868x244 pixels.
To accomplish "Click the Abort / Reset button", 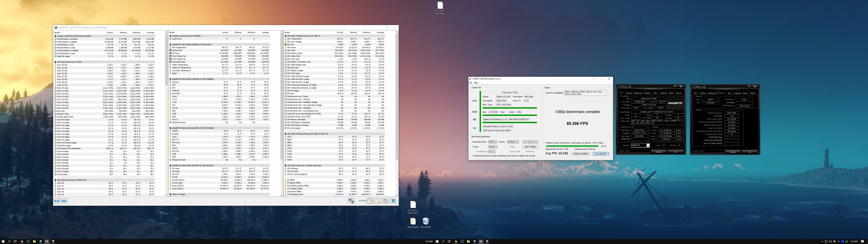I will 530,147.
